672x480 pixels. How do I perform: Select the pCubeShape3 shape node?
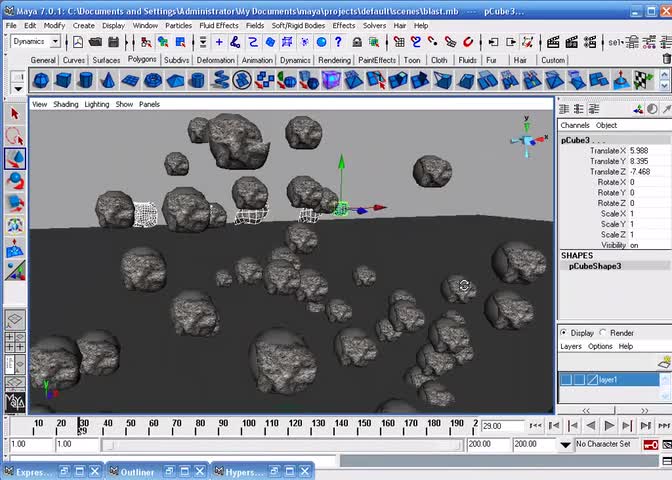click(595, 266)
